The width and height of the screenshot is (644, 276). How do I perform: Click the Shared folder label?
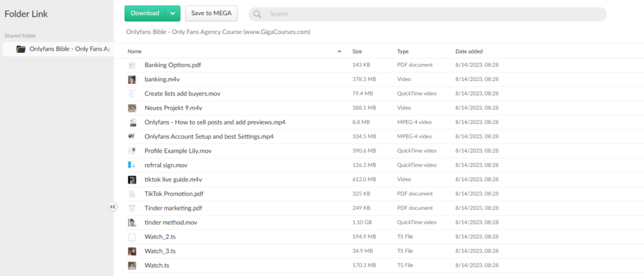point(20,36)
